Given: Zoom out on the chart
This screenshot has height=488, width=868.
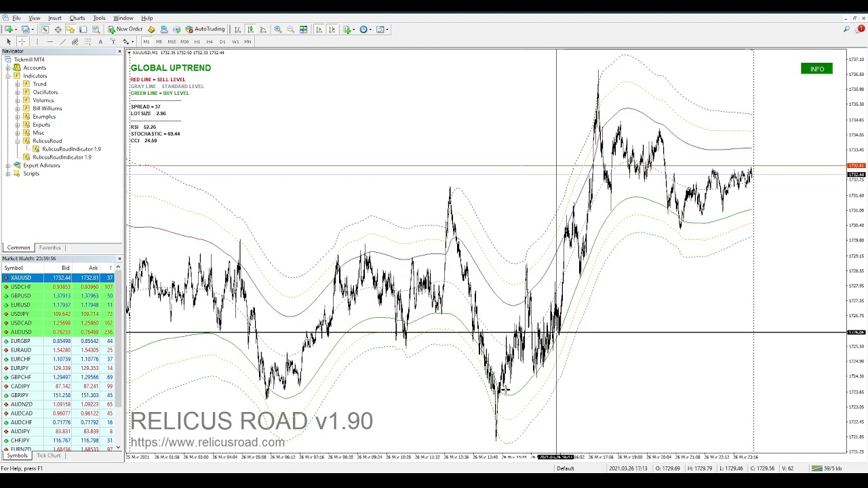Looking at the screenshot, I should (x=290, y=29).
